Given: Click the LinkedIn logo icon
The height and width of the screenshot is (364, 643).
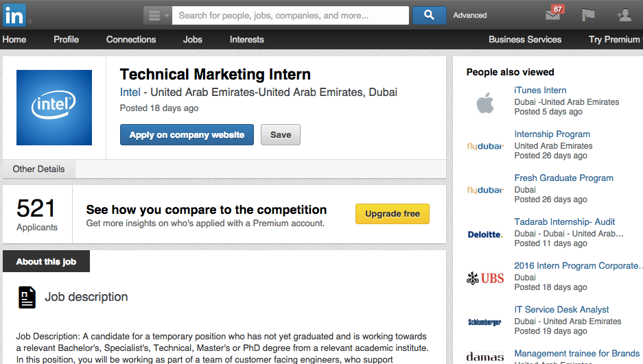Looking at the screenshot, I should tap(14, 15).
